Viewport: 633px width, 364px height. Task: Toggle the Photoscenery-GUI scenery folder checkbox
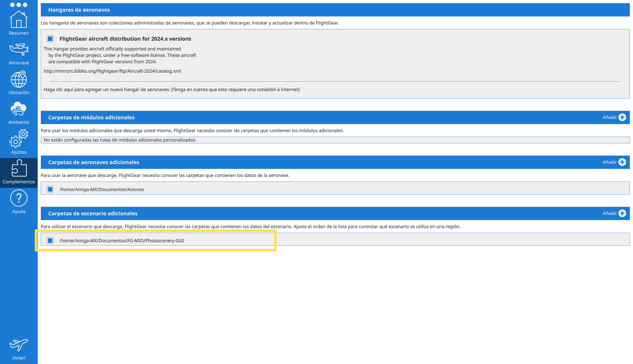(50, 241)
